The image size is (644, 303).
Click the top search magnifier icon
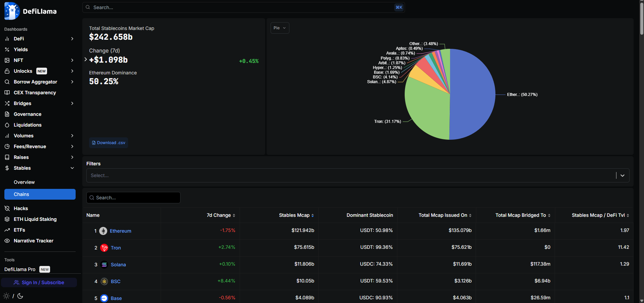pyautogui.click(x=88, y=7)
